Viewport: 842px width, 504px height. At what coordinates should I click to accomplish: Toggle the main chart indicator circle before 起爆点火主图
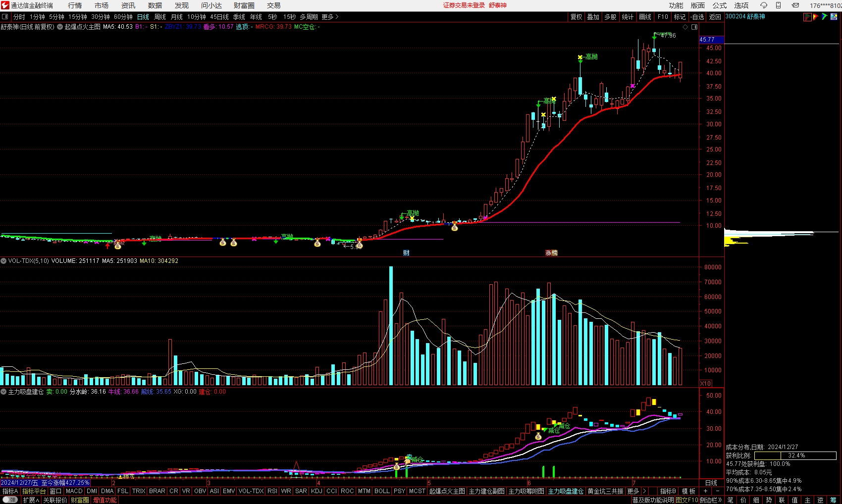60,27
